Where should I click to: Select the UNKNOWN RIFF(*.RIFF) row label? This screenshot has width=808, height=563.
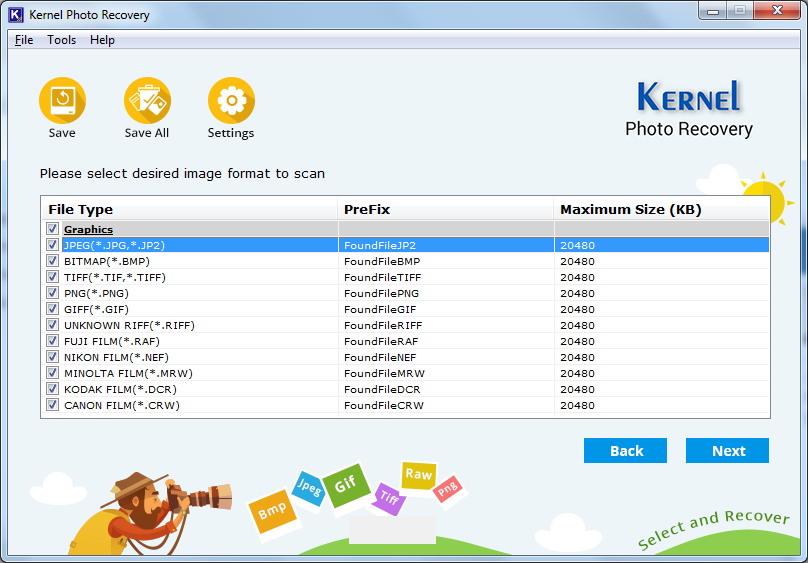tap(129, 325)
